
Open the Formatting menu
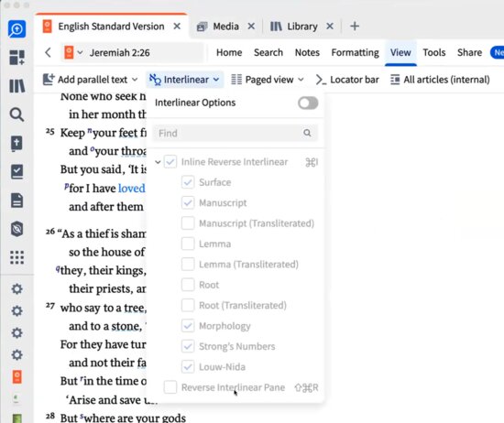(x=356, y=52)
